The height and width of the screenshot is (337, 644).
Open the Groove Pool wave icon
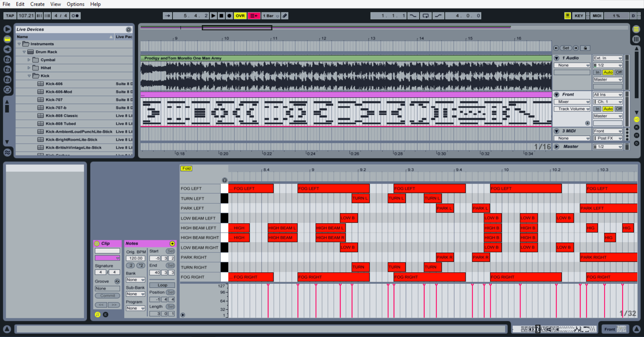coord(7,152)
